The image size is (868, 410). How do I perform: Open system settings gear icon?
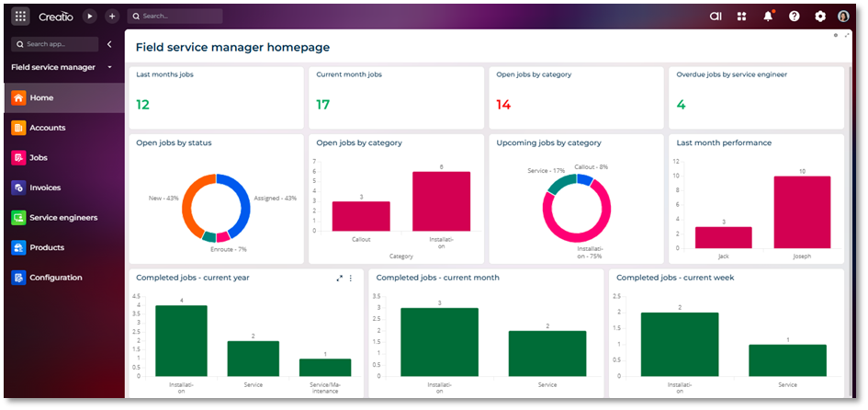[x=820, y=16]
